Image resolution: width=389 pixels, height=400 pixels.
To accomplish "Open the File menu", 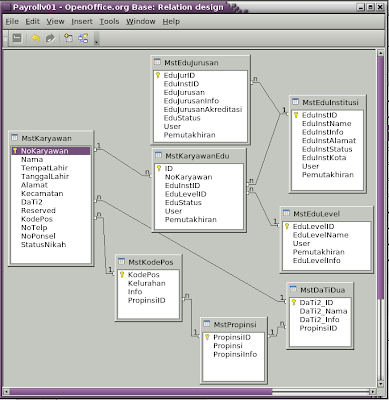I will click(x=12, y=22).
